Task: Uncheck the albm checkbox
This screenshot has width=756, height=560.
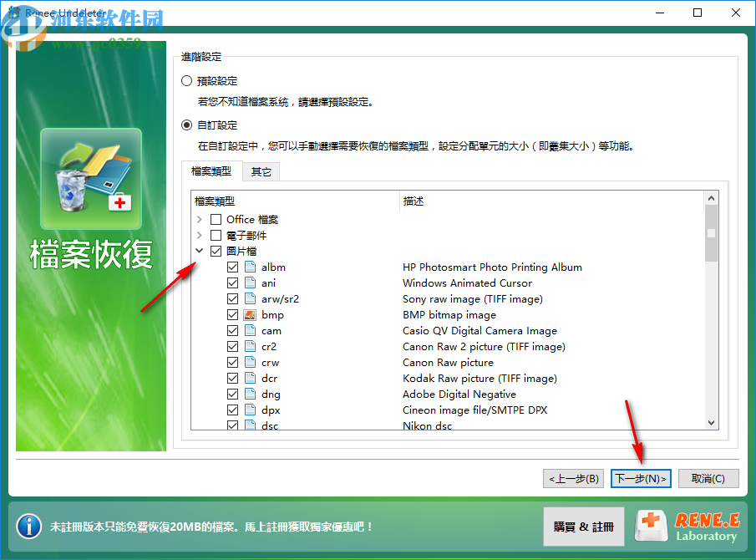Action: tap(232, 267)
